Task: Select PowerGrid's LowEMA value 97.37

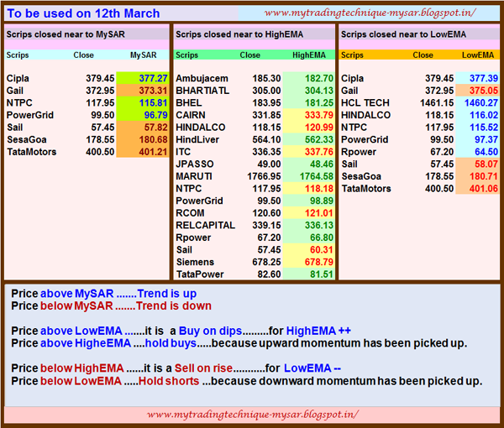Action: click(x=486, y=139)
